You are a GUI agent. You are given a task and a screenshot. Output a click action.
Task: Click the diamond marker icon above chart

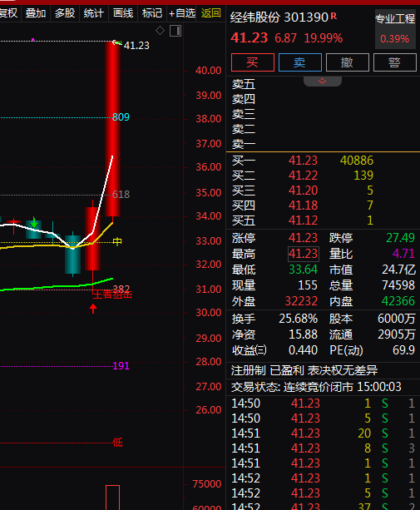point(160,31)
